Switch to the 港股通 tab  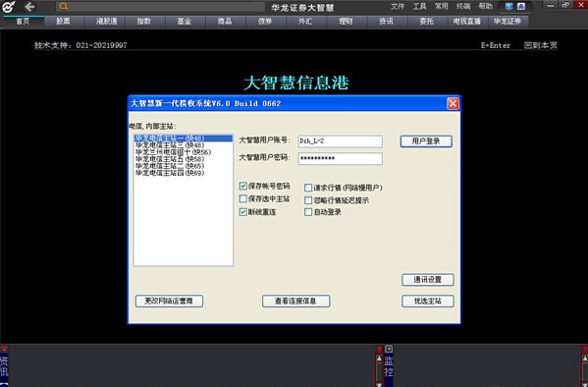click(106, 22)
